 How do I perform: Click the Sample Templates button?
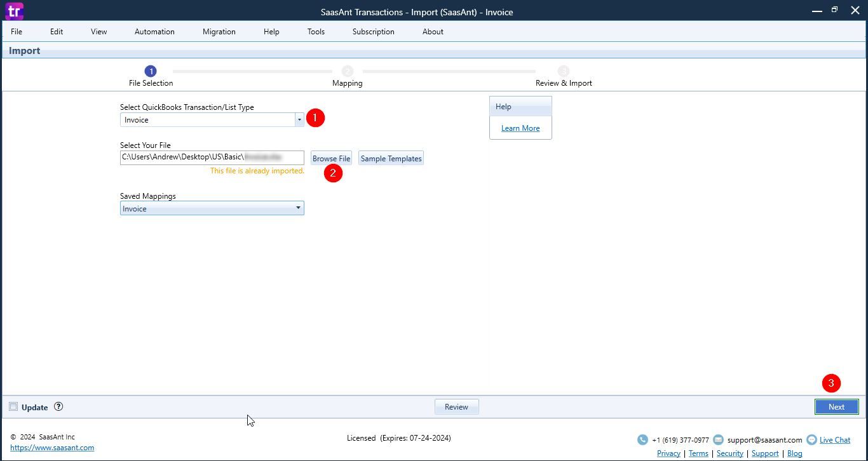click(391, 158)
